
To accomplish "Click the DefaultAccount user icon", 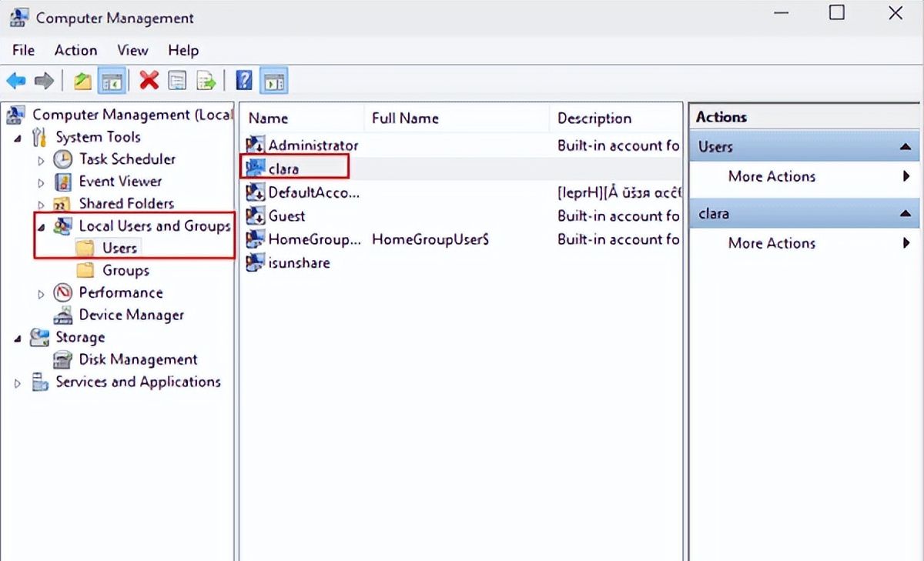I will point(255,192).
